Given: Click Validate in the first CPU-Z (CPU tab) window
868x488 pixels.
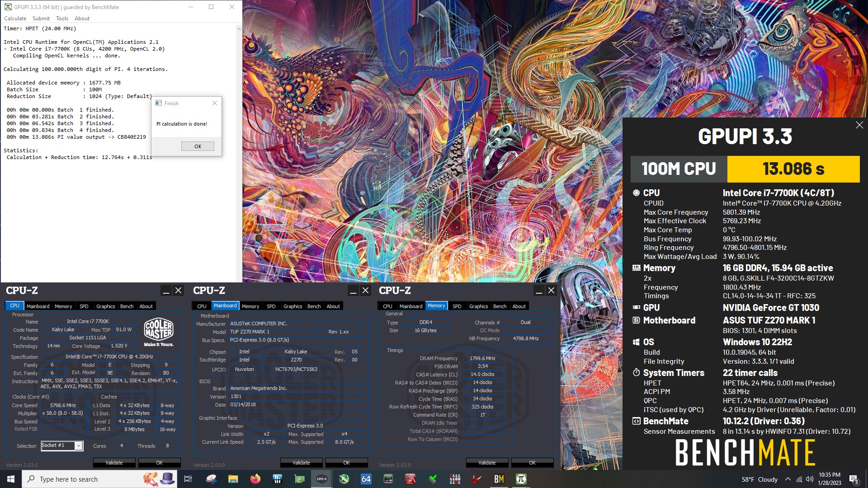Looking at the screenshot, I should click(114, 463).
